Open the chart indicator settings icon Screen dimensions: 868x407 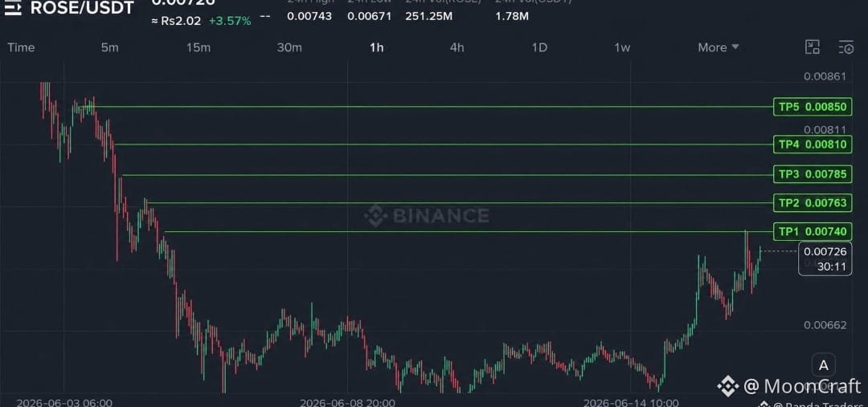pyautogui.click(x=845, y=47)
